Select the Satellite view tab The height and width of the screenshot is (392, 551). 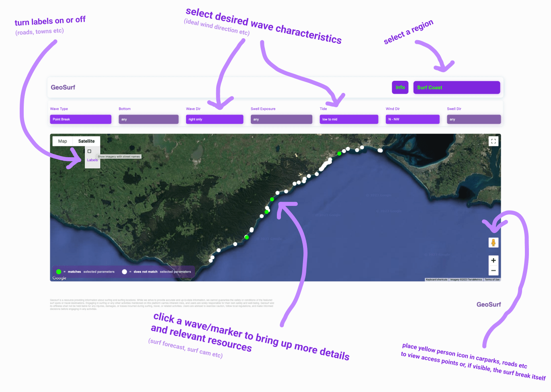(86, 141)
